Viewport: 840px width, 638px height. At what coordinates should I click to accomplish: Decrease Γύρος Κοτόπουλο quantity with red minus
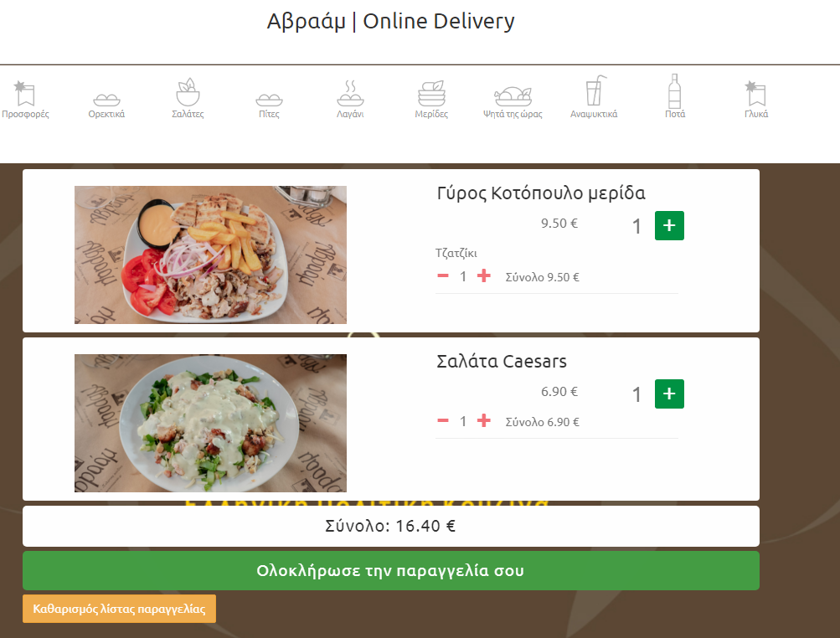point(443,275)
